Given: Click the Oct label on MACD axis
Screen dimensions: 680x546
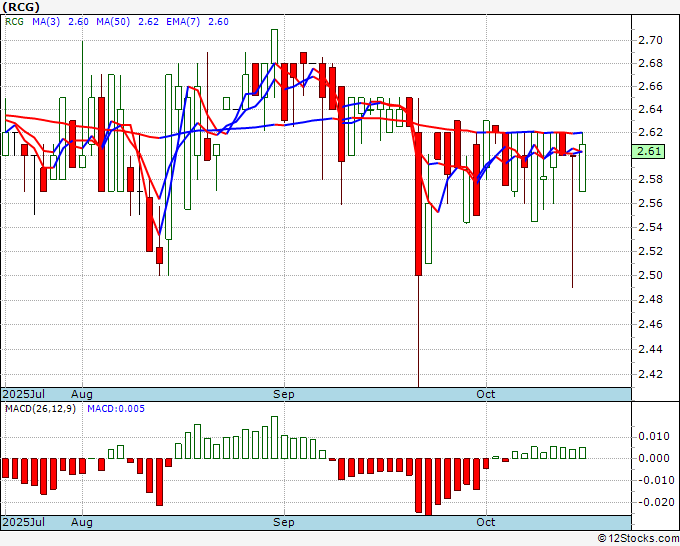Looking at the screenshot, I should tap(486, 522).
